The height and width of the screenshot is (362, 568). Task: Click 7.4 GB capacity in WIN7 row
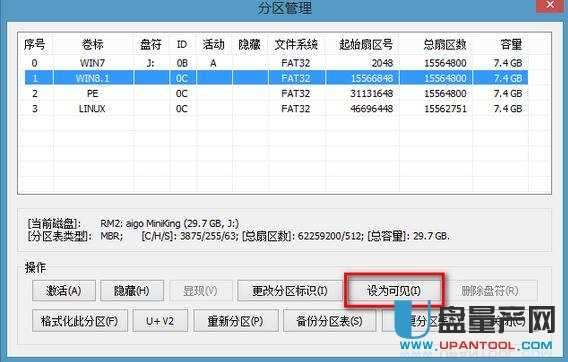pyautogui.click(x=508, y=63)
